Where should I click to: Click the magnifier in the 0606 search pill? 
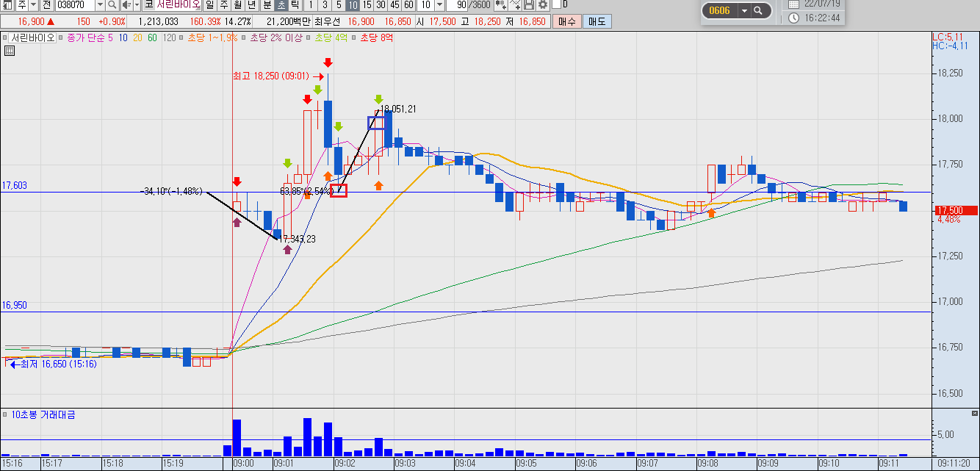coord(760,10)
